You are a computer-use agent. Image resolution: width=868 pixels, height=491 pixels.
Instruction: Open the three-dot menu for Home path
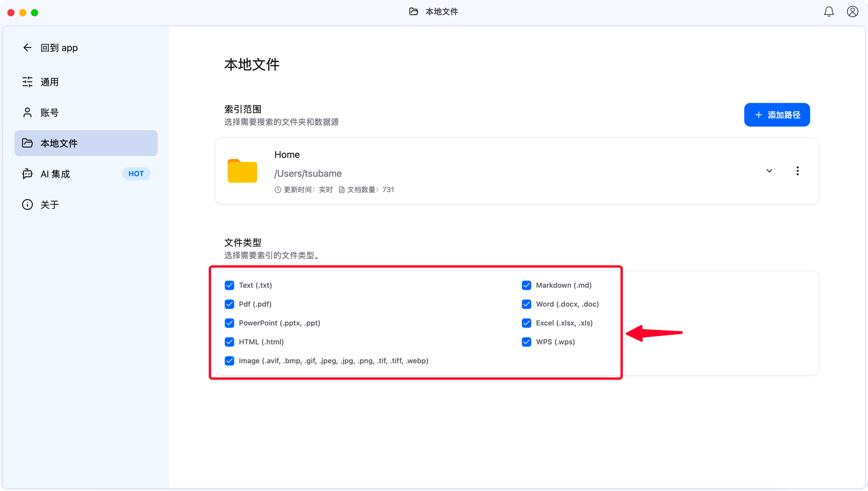(x=797, y=171)
